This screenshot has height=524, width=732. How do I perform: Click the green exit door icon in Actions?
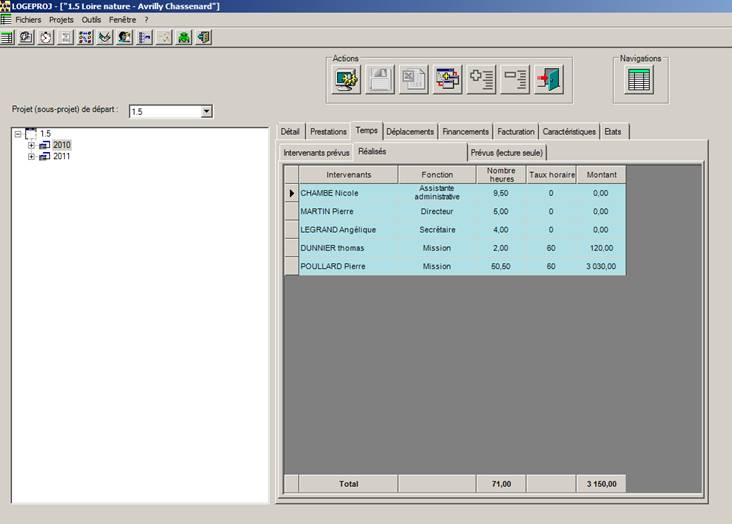[548, 80]
